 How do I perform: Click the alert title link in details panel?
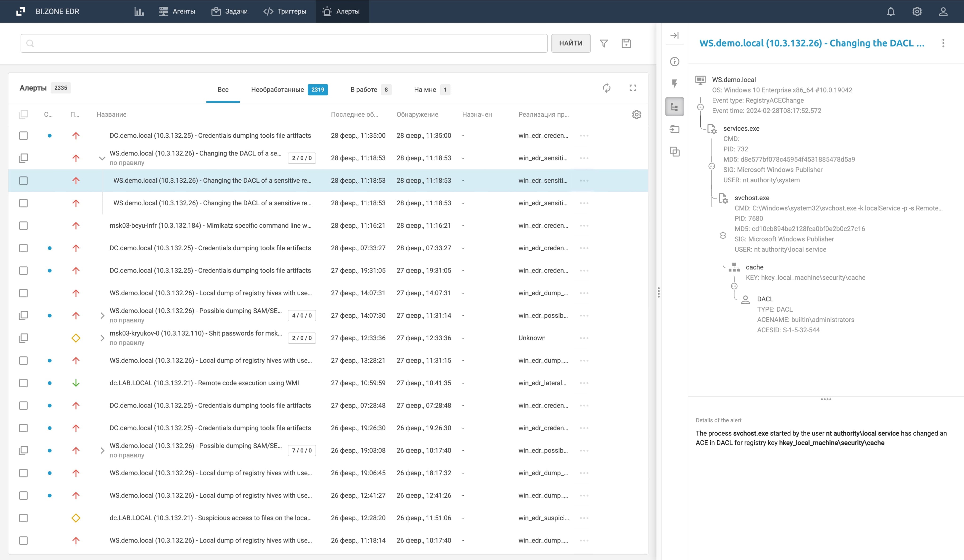coord(811,43)
